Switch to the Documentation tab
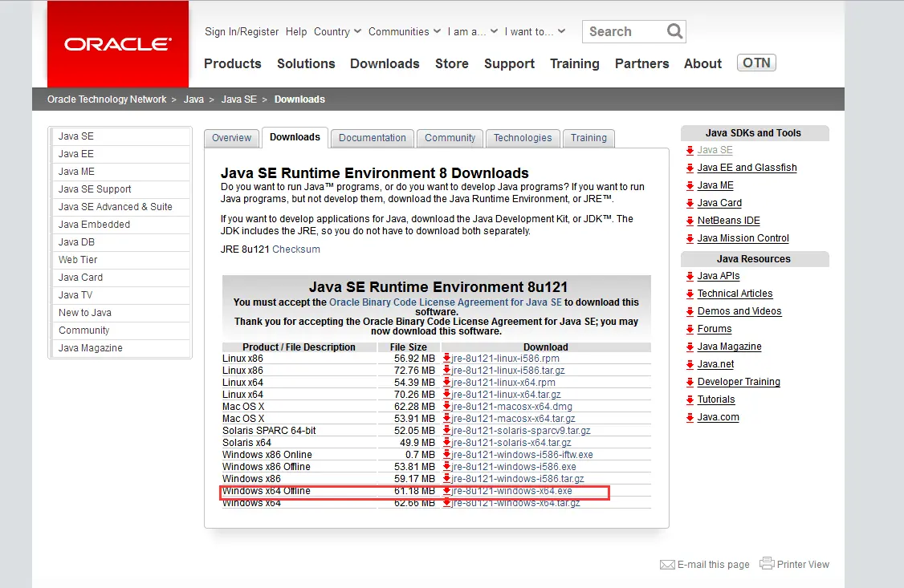 373,138
